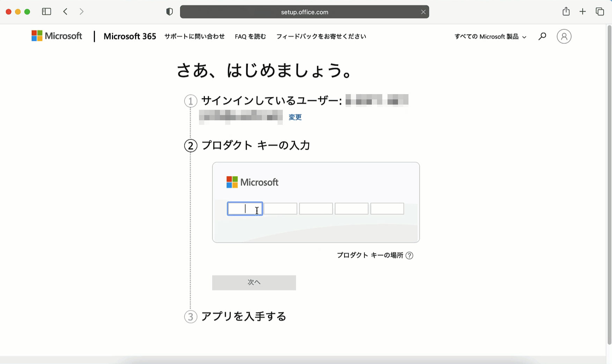
Task: Click サインインしているユーザー: text
Action: [x=272, y=100]
